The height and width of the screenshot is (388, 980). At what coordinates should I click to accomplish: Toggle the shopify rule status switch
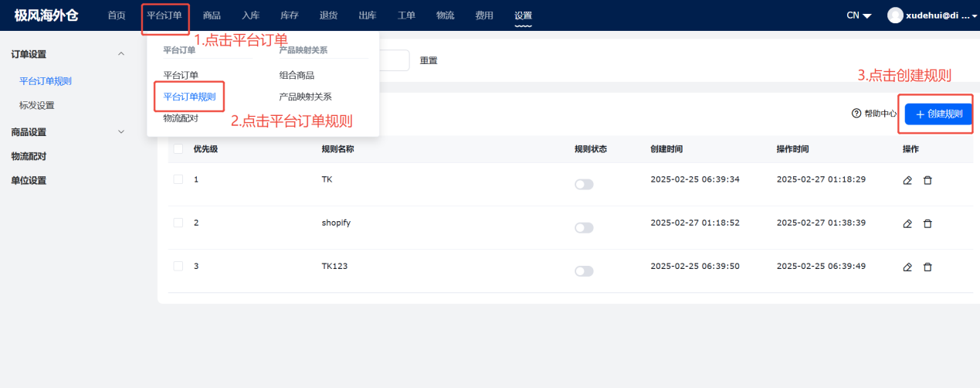point(584,228)
